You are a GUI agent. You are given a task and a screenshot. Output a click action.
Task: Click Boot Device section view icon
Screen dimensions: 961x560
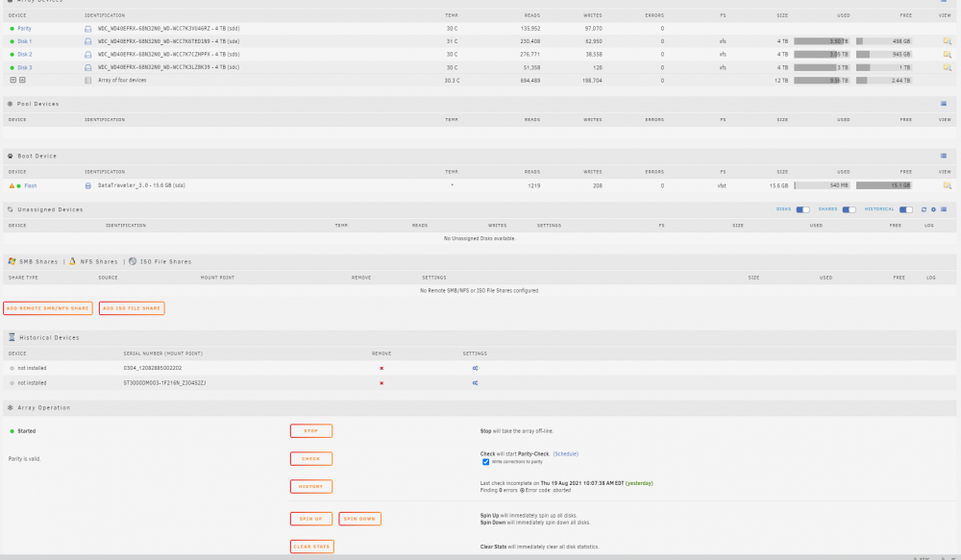[x=944, y=156]
